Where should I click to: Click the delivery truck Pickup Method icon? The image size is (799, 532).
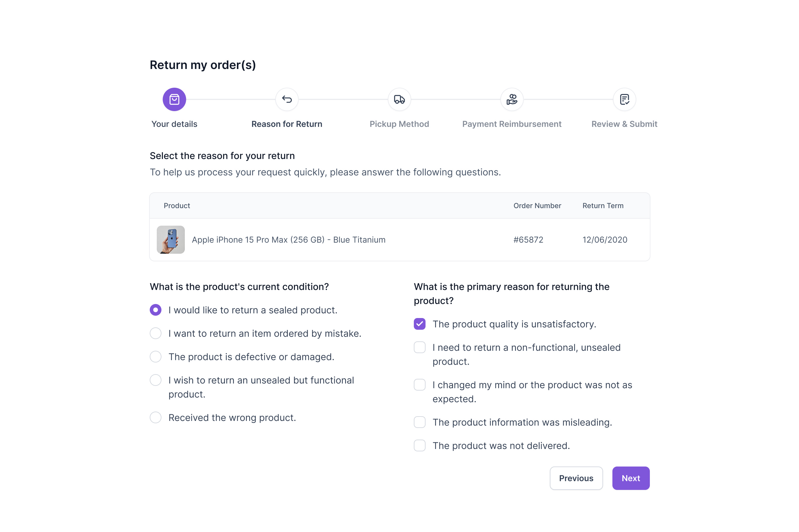click(399, 99)
